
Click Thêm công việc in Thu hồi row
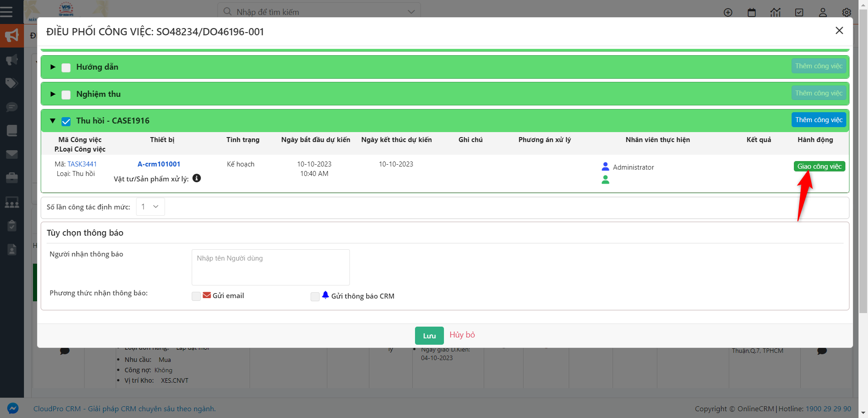point(819,120)
